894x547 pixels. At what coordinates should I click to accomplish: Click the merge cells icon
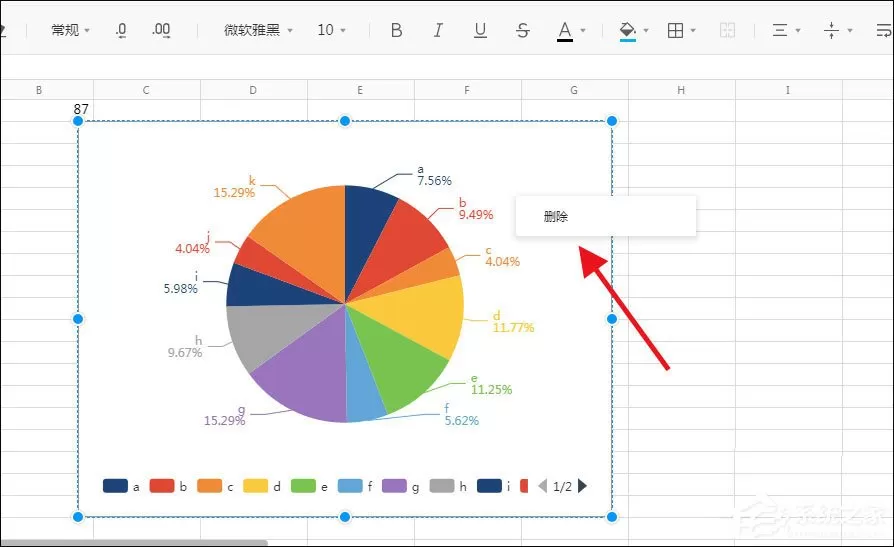pyautogui.click(x=727, y=30)
